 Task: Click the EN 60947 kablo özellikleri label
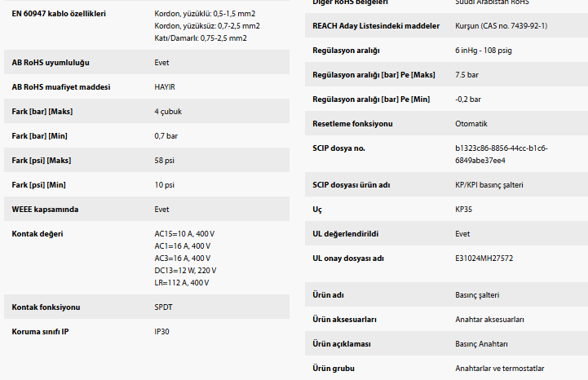pyautogui.click(x=58, y=14)
